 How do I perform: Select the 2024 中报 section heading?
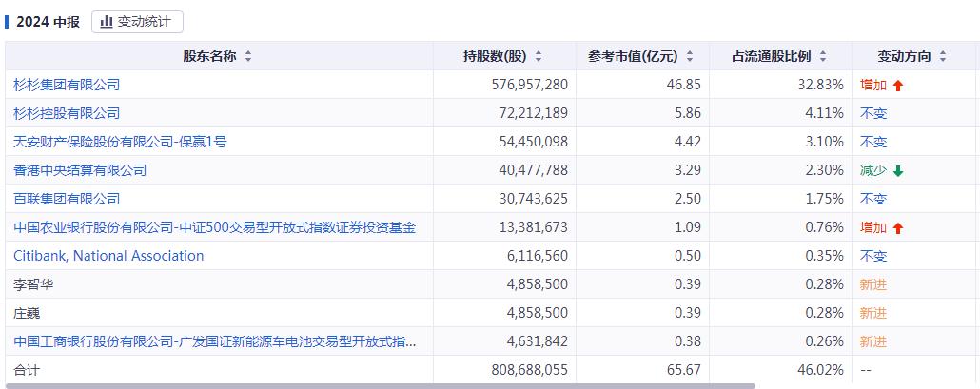click(x=49, y=22)
